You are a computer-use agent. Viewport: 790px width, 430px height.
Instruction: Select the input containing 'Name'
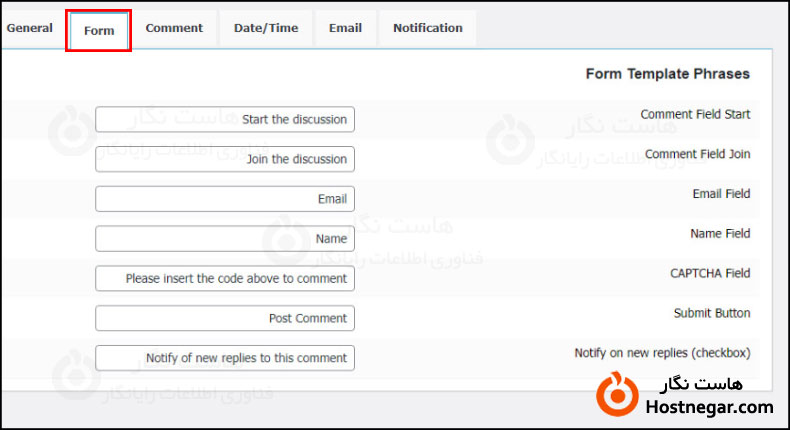(x=225, y=239)
